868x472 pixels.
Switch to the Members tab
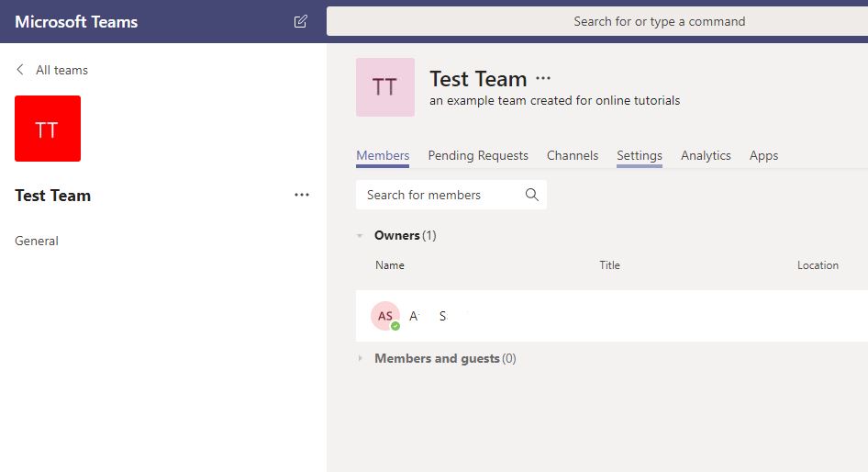point(383,156)
